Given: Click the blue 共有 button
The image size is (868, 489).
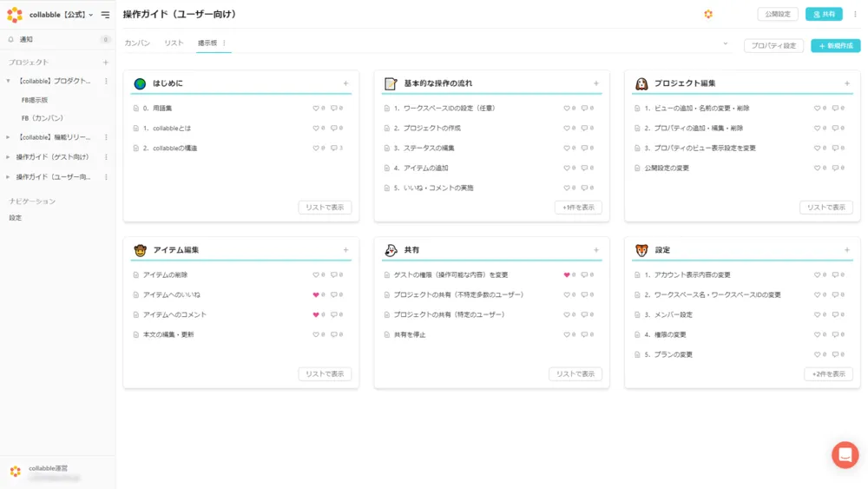Looking at the screenshot, I should click(824, 15).
